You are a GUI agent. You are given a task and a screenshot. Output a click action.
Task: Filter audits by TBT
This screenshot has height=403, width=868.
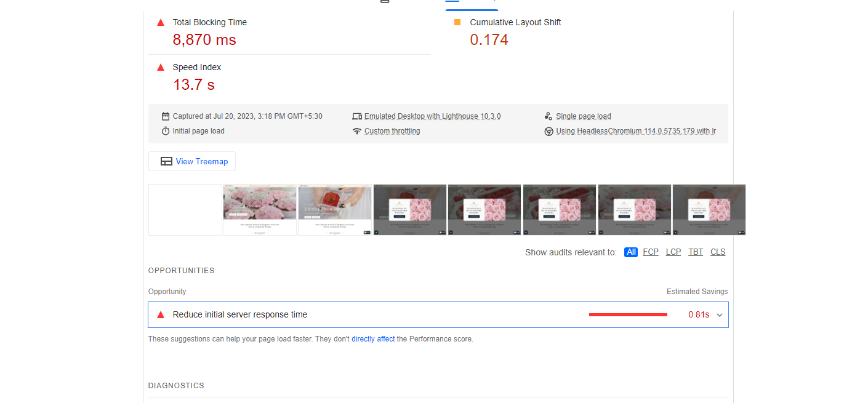pyautogui.click(x=696, y=252)
